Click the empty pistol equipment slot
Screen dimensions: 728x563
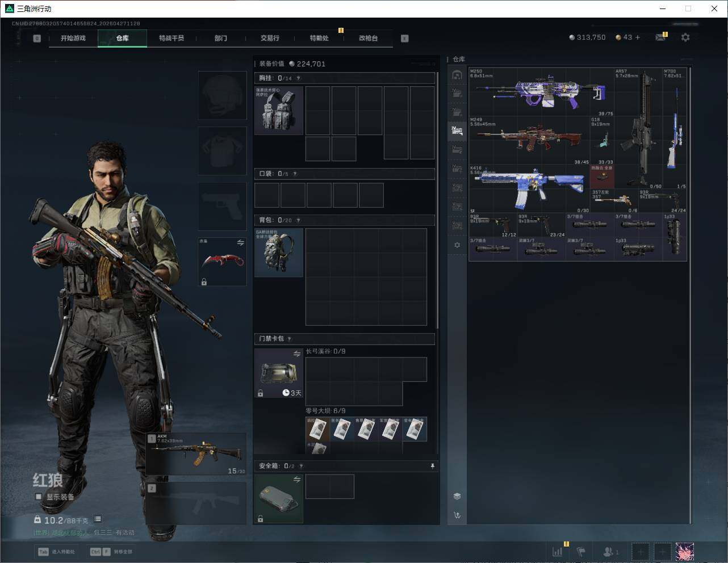coord(223,207)
